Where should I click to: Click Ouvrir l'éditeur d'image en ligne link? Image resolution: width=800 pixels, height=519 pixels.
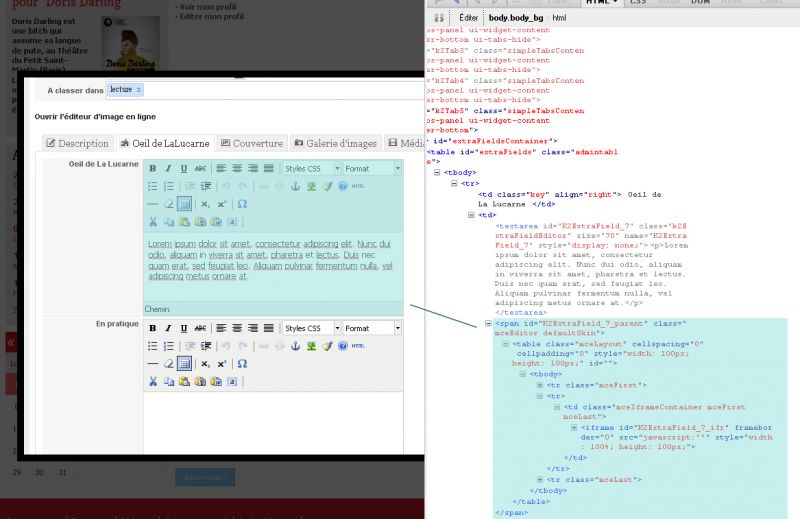coord(95,116)
